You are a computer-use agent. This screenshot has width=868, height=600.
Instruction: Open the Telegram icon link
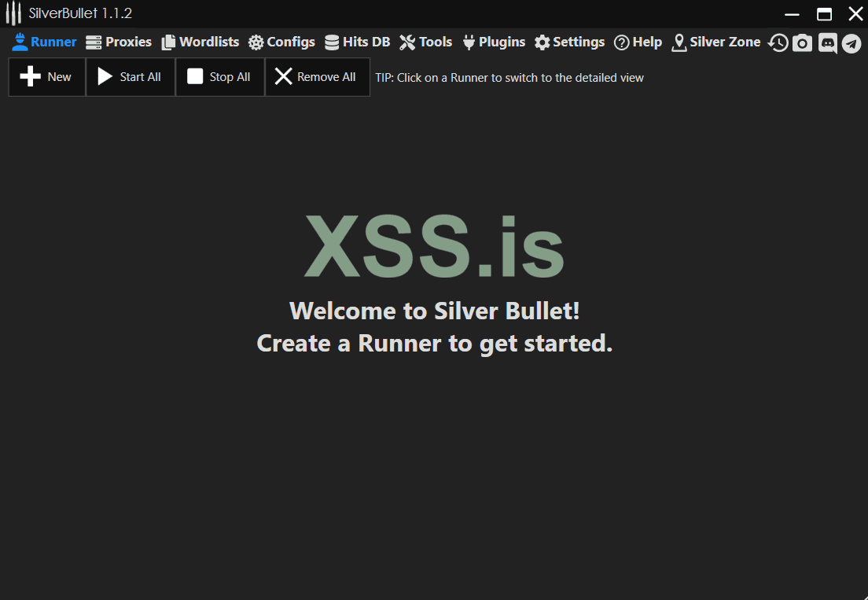coord(851,43)
